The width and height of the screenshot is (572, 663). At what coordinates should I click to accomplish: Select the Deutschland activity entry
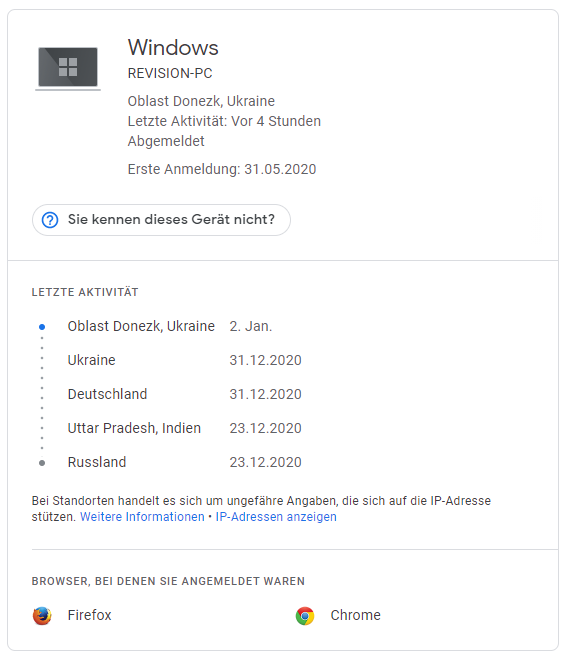point(185,394)
